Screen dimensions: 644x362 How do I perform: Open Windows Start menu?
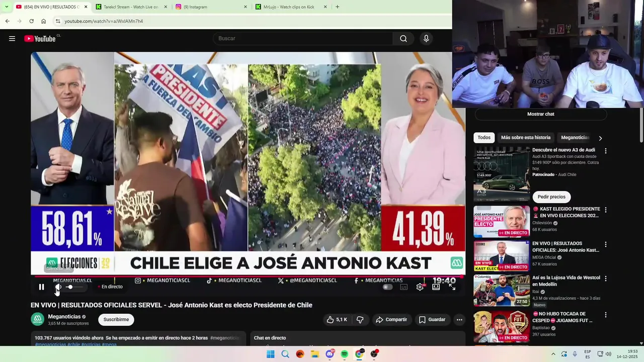[x=270, y=354]
